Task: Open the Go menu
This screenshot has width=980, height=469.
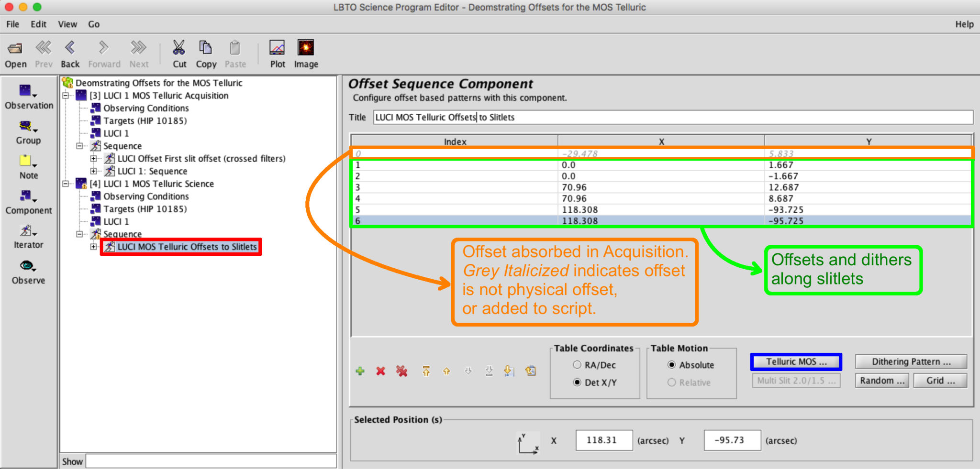Action: pyautogui.click(x=94, y=24)
